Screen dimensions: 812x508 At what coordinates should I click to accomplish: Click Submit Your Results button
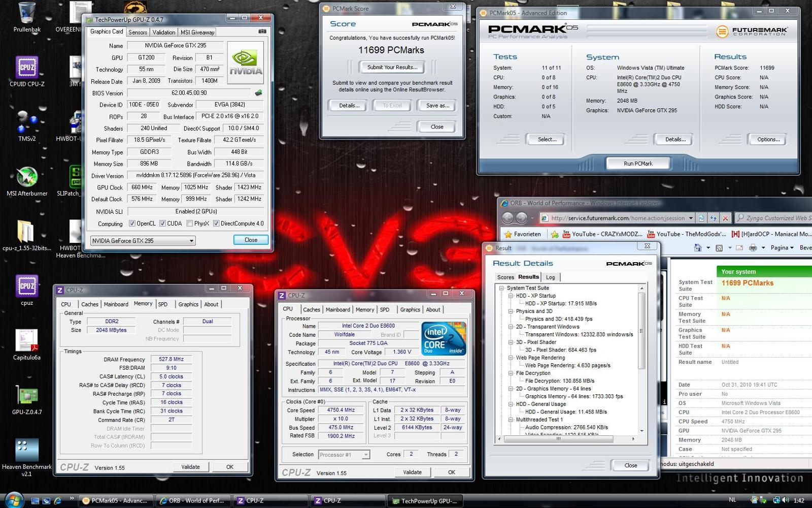click(x=392, y=67)
